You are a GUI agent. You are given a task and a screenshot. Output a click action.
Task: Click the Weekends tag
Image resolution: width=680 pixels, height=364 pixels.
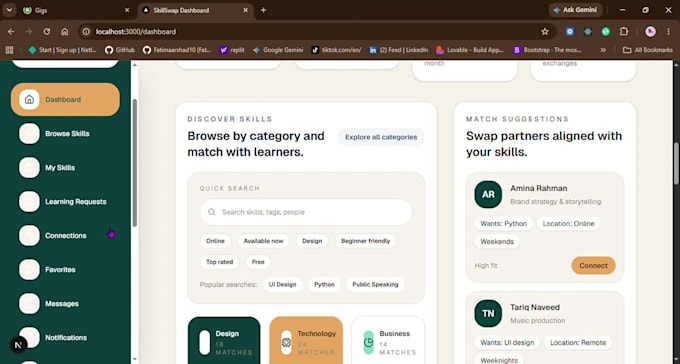(497, 242)
